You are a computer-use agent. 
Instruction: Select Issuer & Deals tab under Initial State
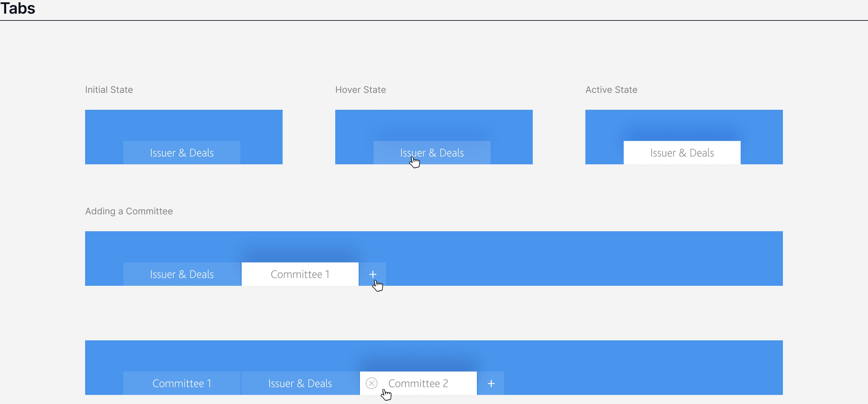(x=182, y=153)
